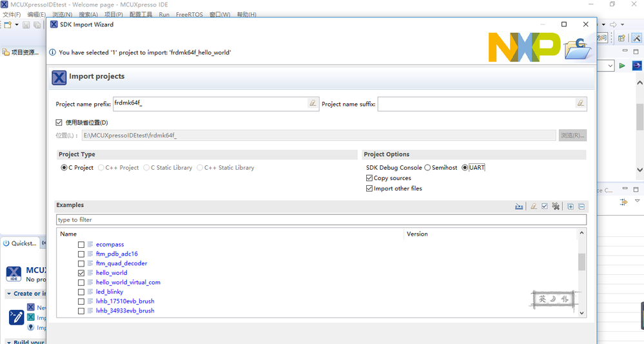Click the led_blinky example name
Viewport: 644px width, 344px height.
click(x=110, y=291)
